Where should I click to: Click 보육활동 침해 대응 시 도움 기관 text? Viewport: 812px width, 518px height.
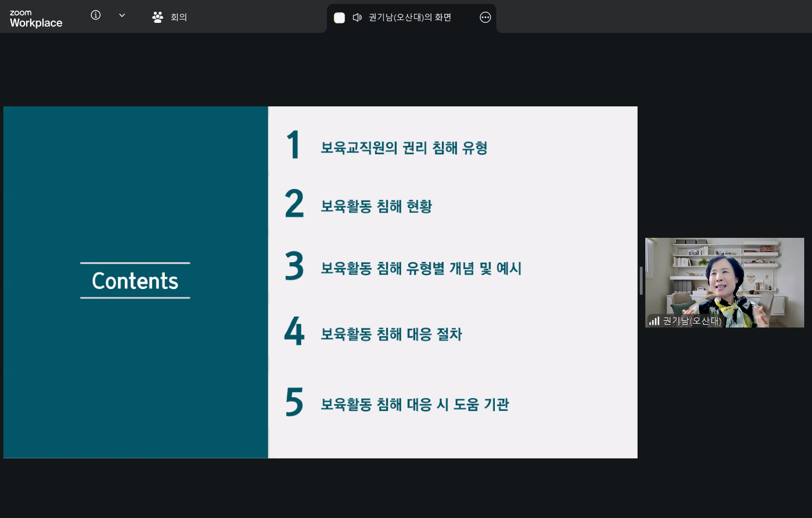(x=415, y=404)
